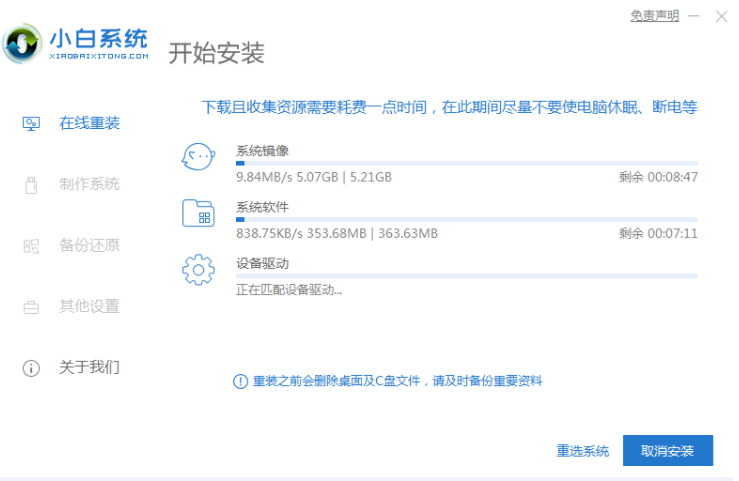Select the 在线重装 monitor icon

[x=31, y=124]
